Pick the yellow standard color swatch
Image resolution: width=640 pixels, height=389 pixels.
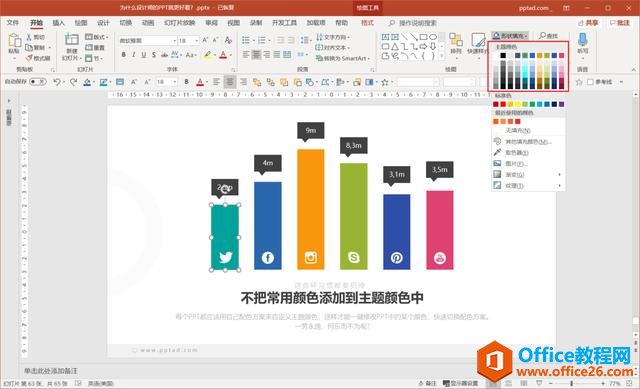click(518, 104)
